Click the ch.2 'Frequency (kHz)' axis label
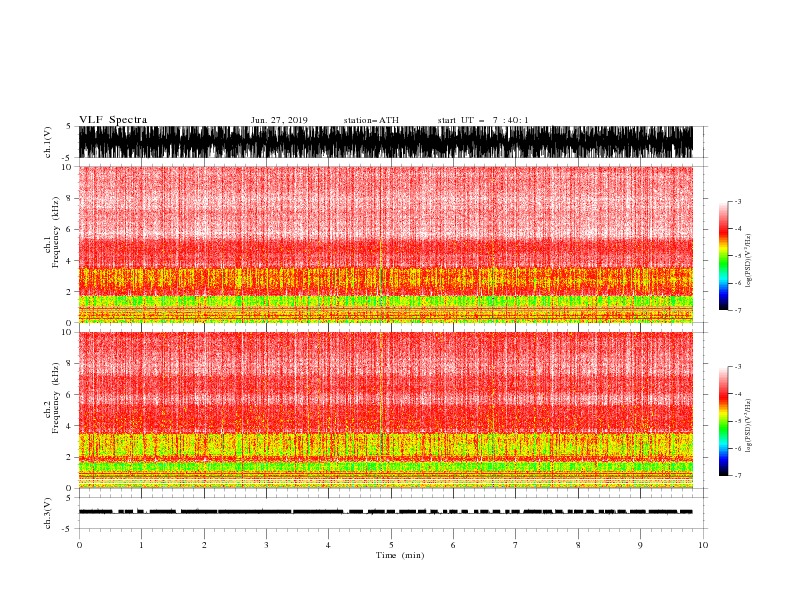The height and width of the screenshot is (612, 792). pos(55,398)
